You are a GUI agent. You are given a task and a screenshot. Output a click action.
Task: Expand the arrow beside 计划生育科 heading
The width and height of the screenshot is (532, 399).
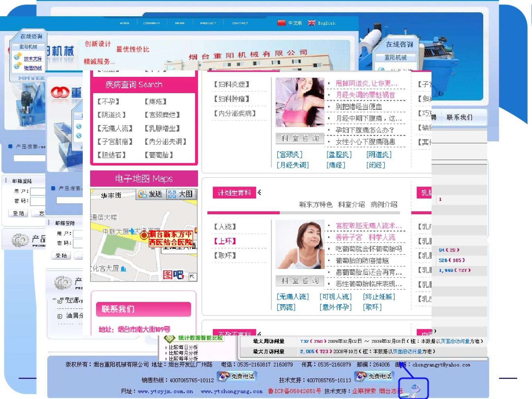[x=259, y=192]
